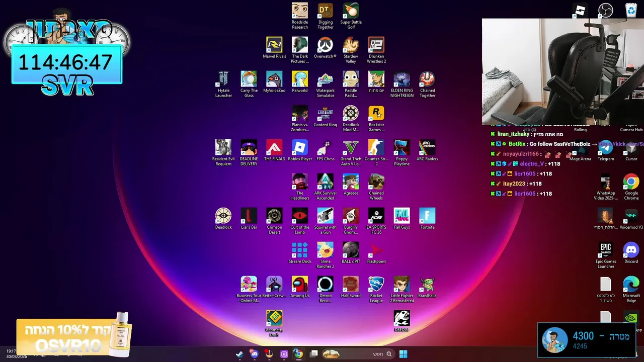Open Roblox Player desktop icon
The width and height of the screenshot is (644, 362).
click(300, 150)
